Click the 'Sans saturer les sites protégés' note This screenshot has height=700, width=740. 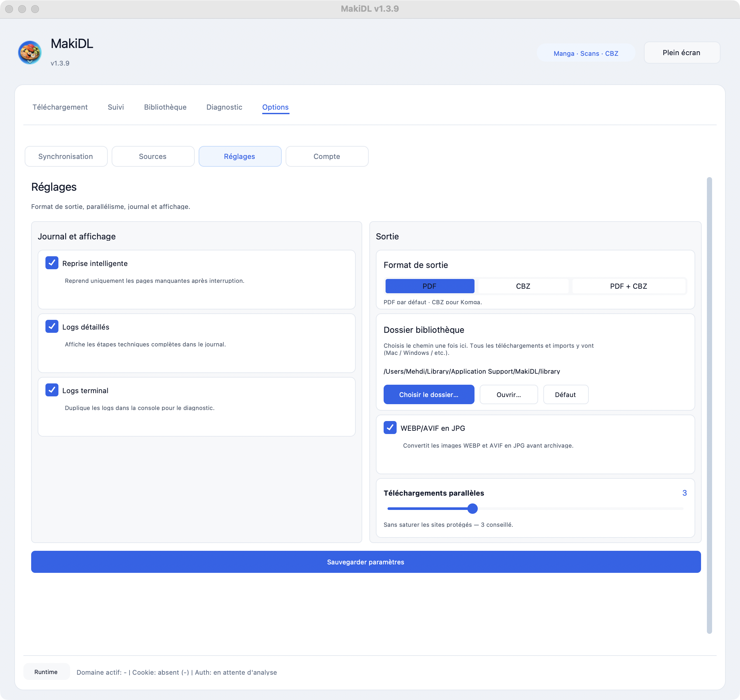[449, 525]
